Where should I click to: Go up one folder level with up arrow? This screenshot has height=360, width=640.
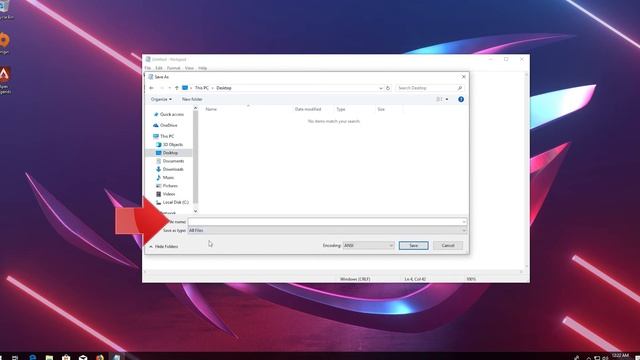(177, 88)
